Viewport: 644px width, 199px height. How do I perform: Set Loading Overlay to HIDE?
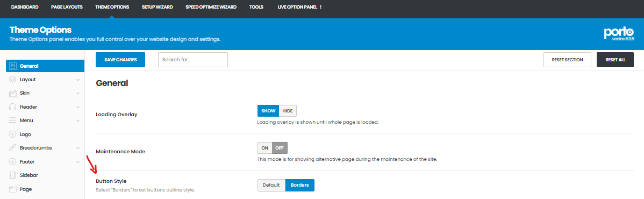pos(288,111)
